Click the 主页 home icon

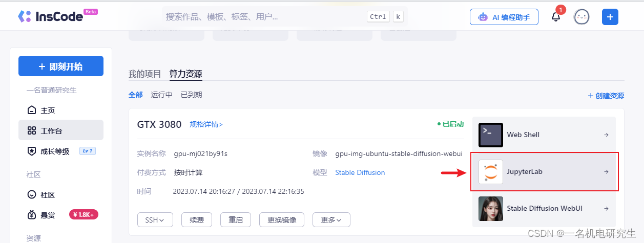[32, 110]
